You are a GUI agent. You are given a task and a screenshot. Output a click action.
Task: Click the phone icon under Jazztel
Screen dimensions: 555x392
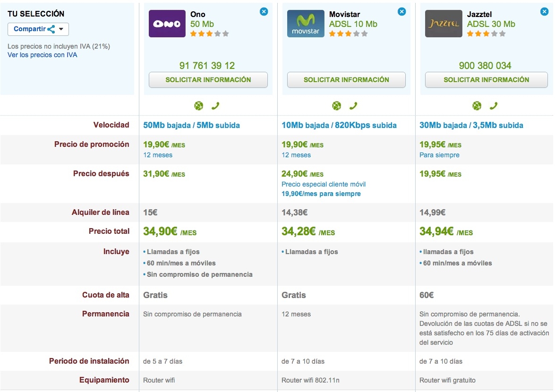pyautogui.click(x=494, y=106)
